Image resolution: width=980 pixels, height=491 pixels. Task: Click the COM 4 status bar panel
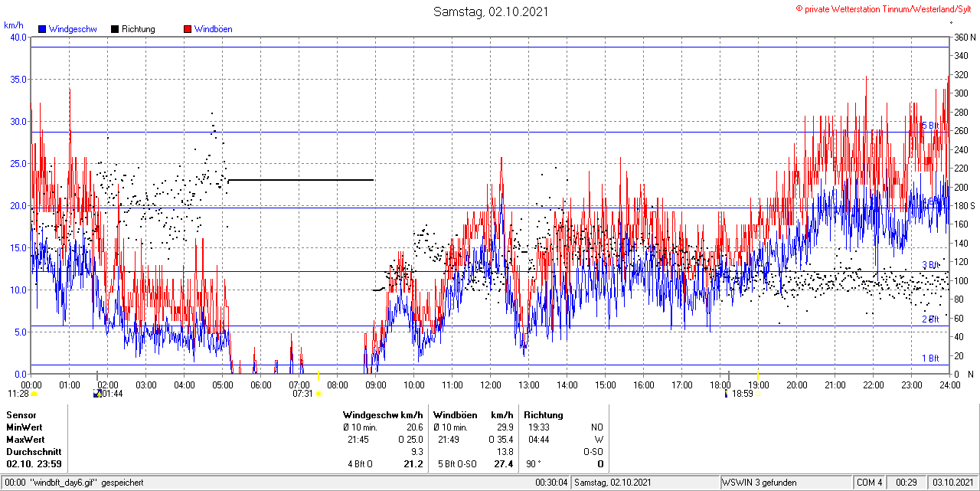870,483
